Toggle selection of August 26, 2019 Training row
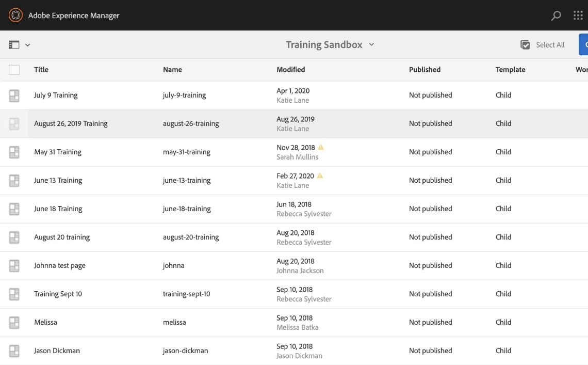Viewport: 588px width, 365px height. (14, 124)
